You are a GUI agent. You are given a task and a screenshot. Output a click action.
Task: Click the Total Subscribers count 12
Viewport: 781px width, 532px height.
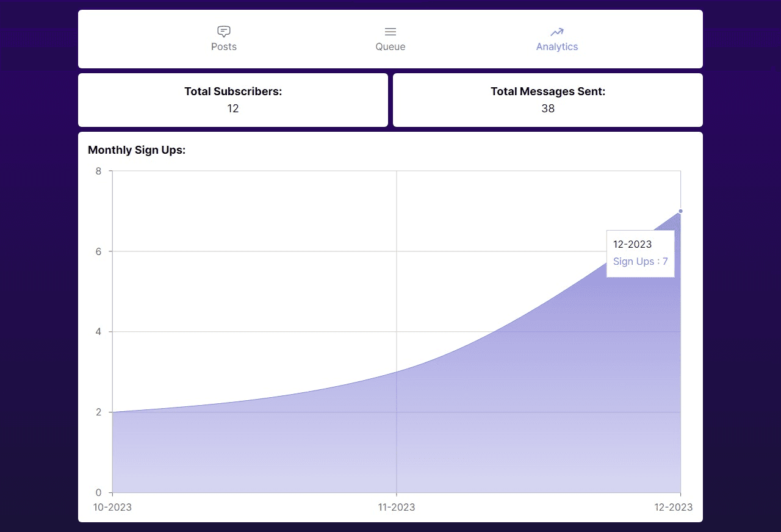click(233, 109)
